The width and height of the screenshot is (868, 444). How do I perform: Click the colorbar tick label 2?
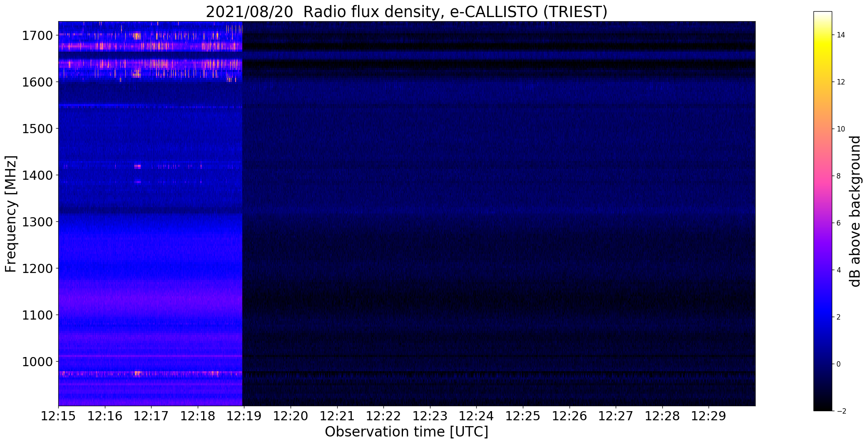(838, 317)
